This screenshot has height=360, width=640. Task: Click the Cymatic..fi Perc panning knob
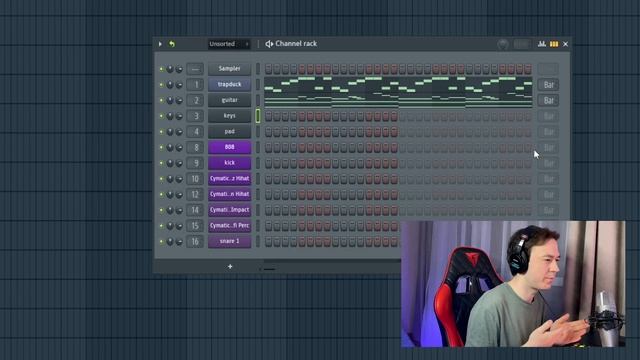pos(170,226)
